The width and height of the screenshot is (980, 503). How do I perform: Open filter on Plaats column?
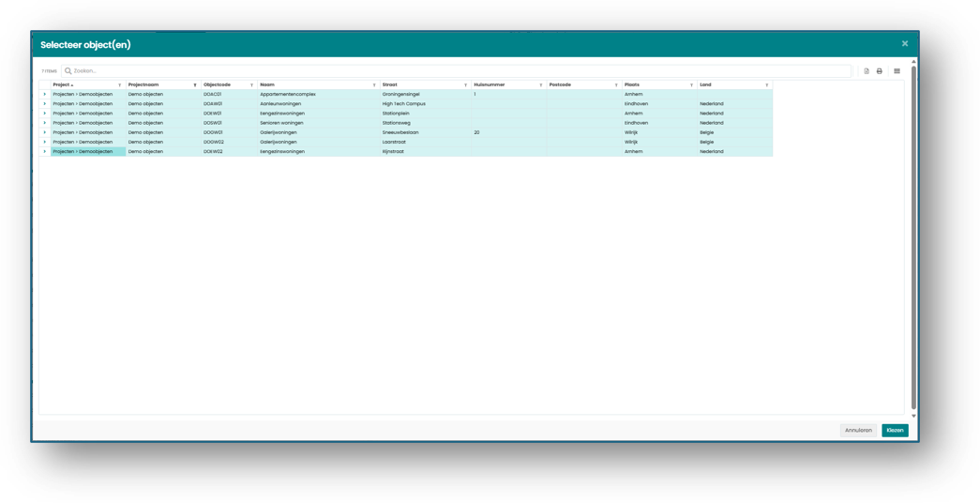click(x=691, y=85)
